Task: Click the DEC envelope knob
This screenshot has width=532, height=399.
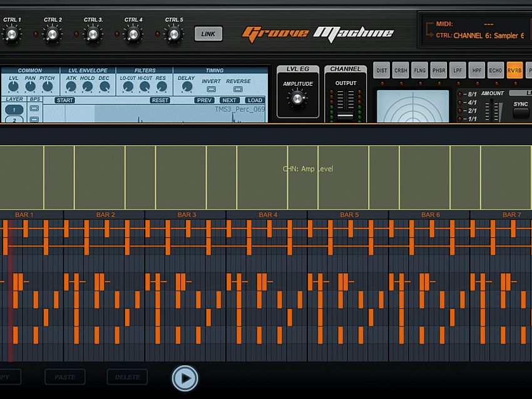Action: click(105, 87)
